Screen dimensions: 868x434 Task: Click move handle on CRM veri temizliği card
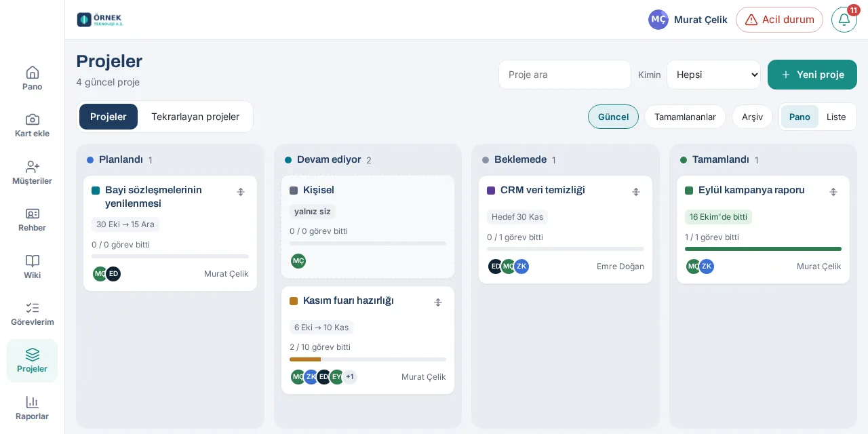(x=636, y=192)
